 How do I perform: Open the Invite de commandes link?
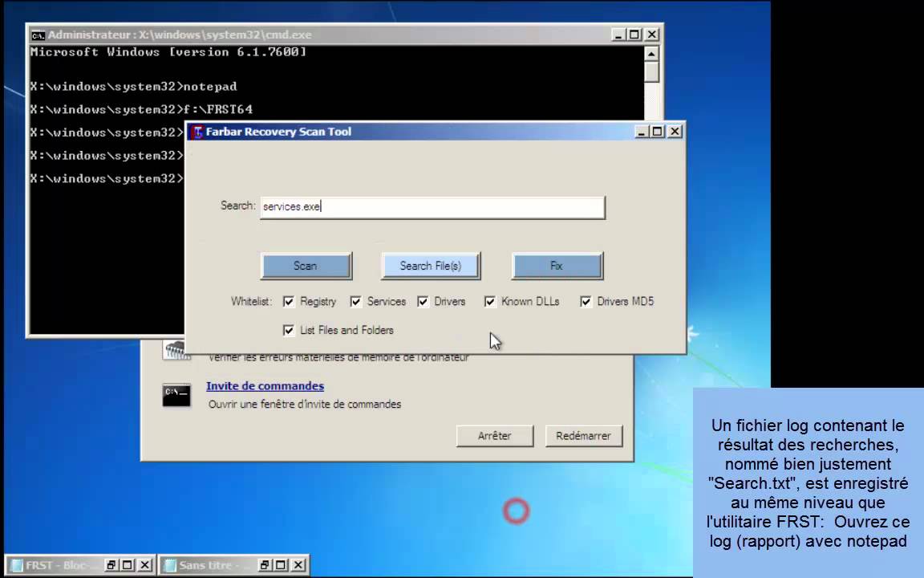pyautogui.click(x=265, y=385)
